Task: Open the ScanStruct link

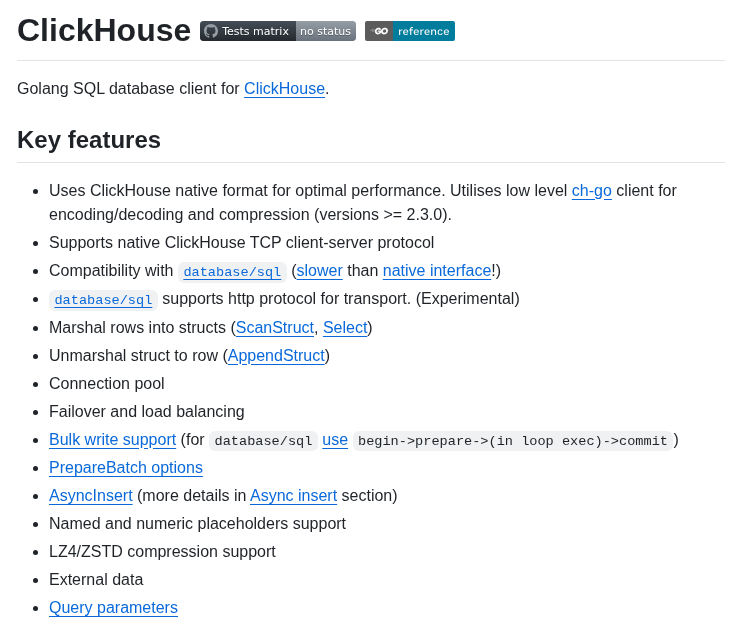Action: pyautogui.click(x=275, y=328)
